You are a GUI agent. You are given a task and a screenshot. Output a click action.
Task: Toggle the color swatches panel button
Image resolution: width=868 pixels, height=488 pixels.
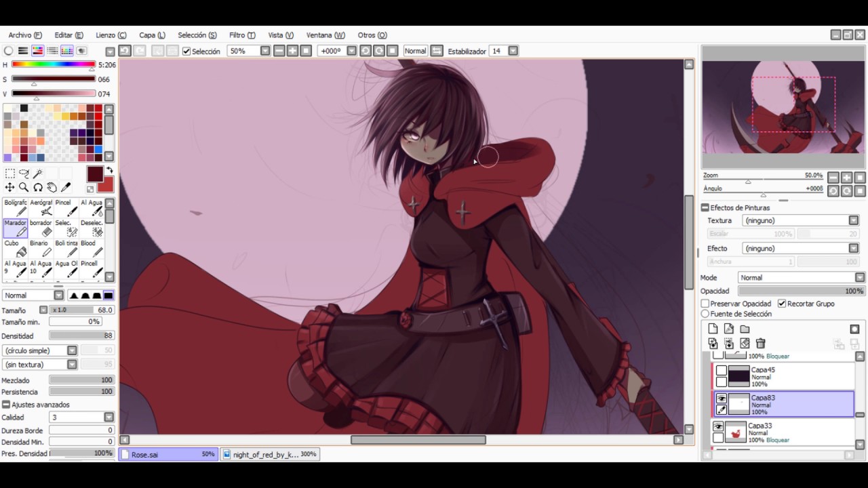[x=67, y=51]
